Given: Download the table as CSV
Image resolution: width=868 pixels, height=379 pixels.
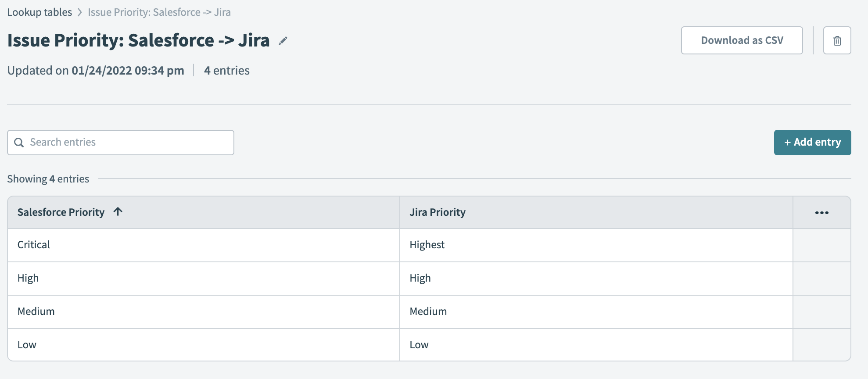Looking at the screenshot, I should tap(742, 41).
